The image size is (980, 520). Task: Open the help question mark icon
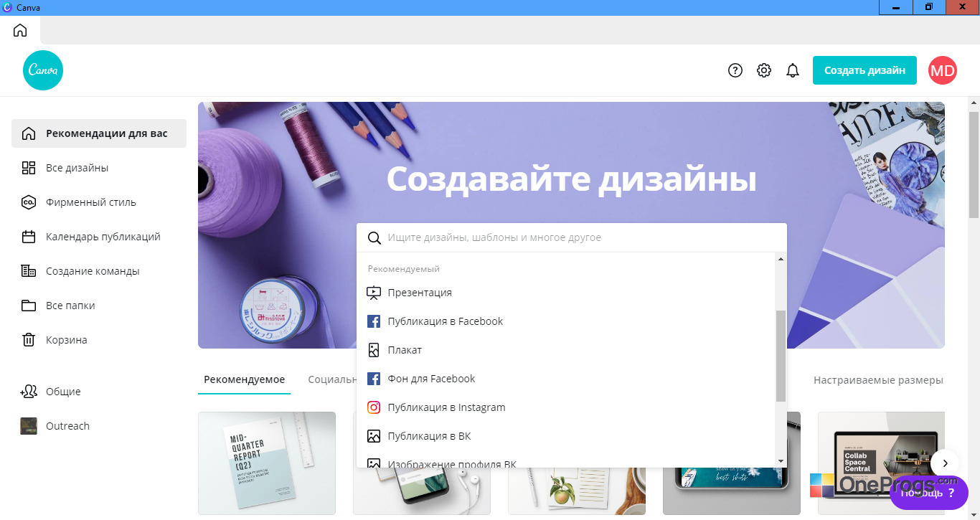[735, 70]
